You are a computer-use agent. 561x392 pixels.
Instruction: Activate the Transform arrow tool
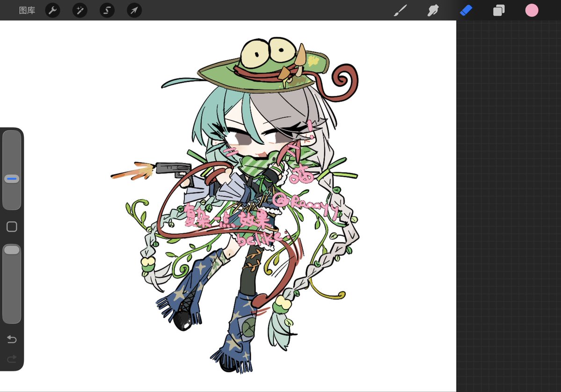pyautogui.click(x=134, y=10)
